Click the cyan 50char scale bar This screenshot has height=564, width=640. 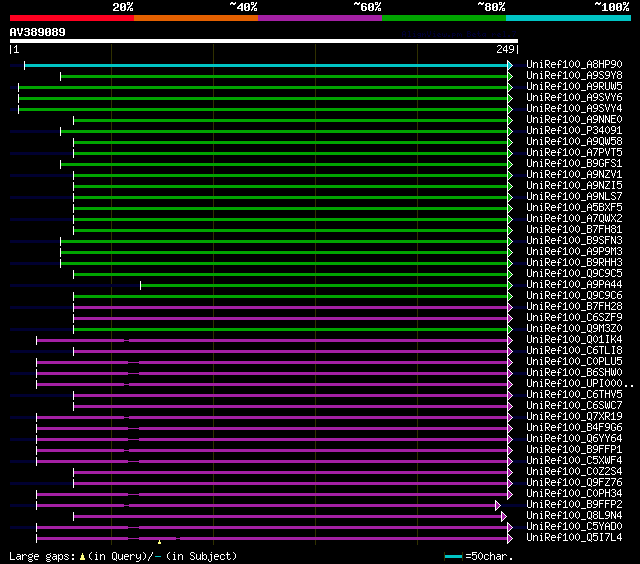[x=453, y=557]
